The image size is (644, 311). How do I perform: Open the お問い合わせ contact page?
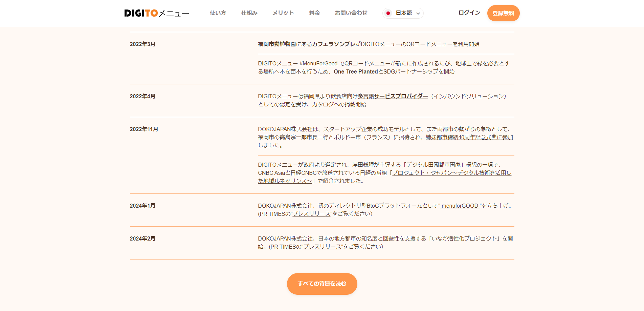351,13
